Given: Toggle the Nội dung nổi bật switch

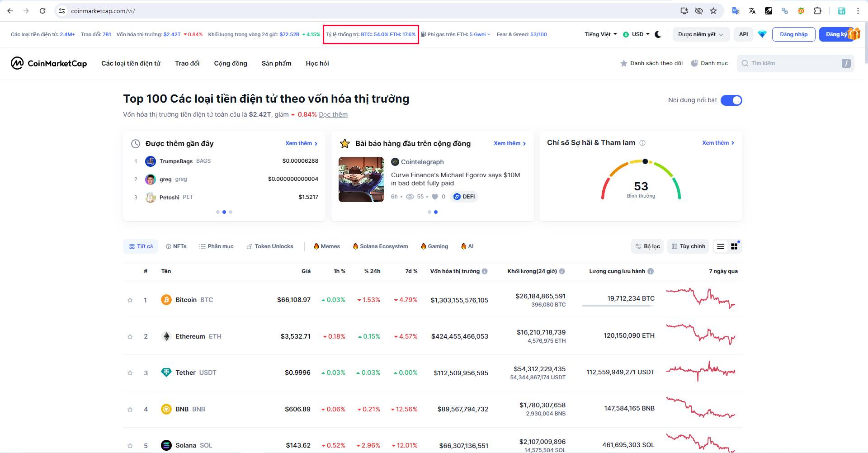Looking at the screenshot, I should (731, 100).
